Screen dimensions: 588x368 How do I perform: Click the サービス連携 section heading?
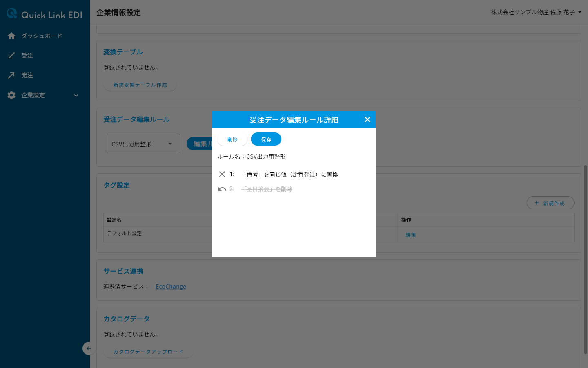[123, 271]
